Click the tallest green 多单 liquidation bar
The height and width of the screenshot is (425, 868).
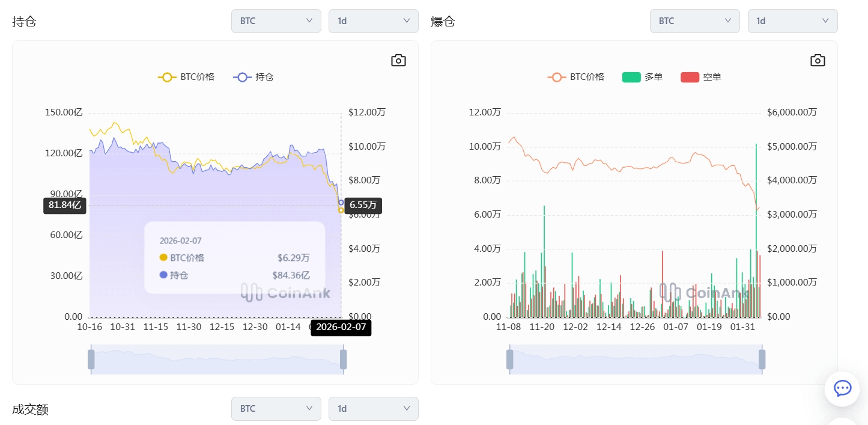[756, 228]
